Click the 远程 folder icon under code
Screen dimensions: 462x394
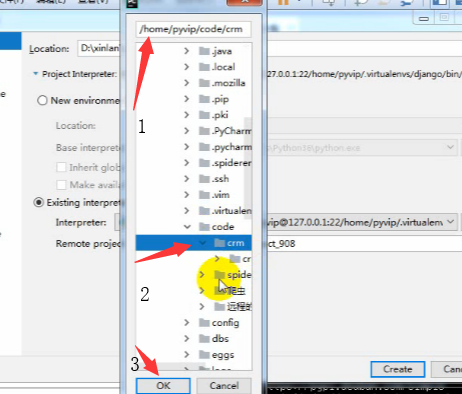(219, 307)
